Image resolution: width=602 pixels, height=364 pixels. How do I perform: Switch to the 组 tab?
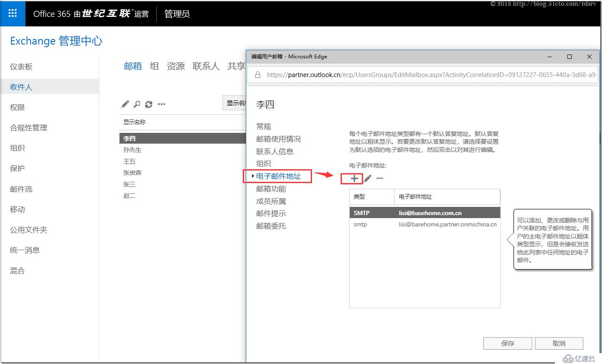[x=155, y=66]
